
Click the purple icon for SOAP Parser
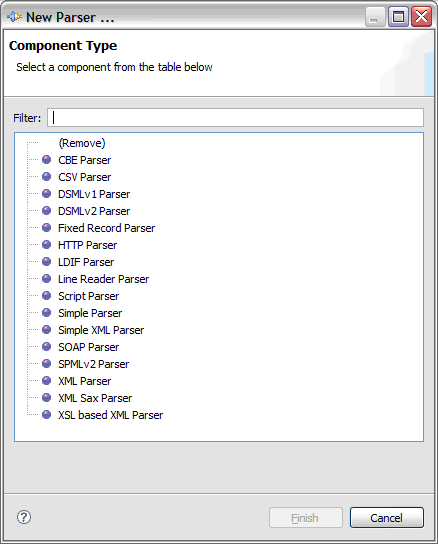click(x=47, y=347)
